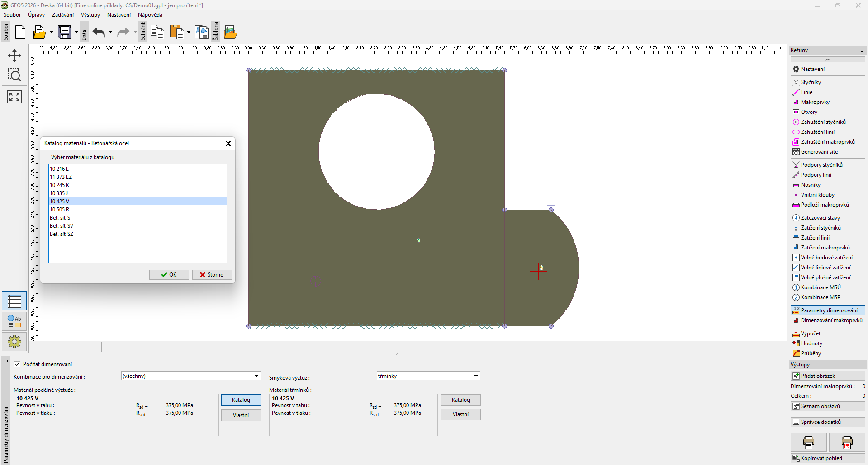The height and width of the screenshot is (465, 868).
Task: Click the gear settings icon at bottom left
Action: tap(14, 342)
